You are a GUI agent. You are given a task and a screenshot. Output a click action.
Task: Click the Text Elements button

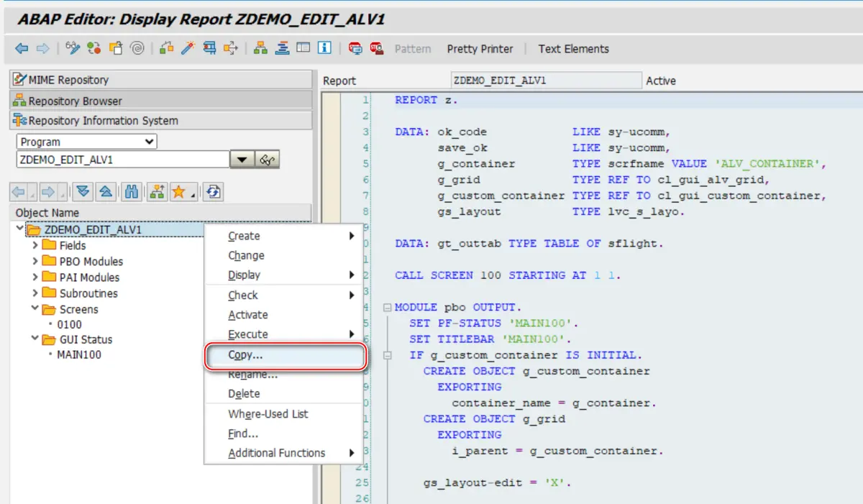(573, 49)
